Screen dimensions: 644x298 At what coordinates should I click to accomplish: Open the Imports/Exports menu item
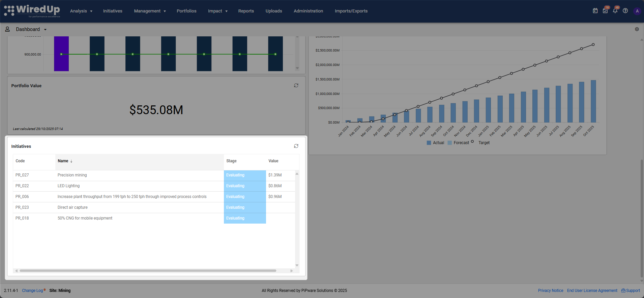pos(351,11)
